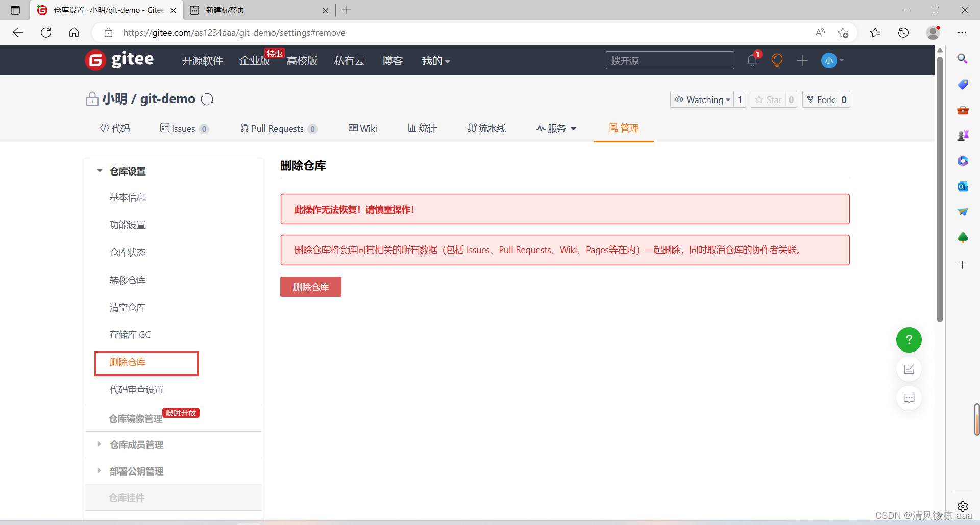Open sidebar settings gear icon
This screenshot has width=980, height=525.
[x=962, y=506]
